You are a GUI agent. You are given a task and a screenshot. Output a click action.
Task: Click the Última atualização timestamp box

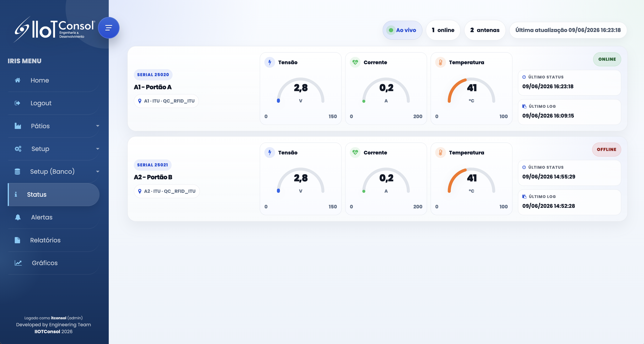[x=568, y=30]
